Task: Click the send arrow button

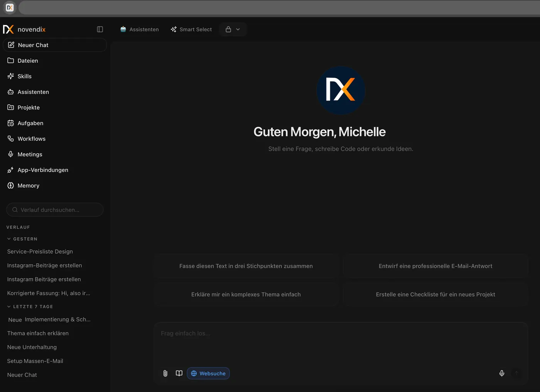Action: (x=516, y=373)
